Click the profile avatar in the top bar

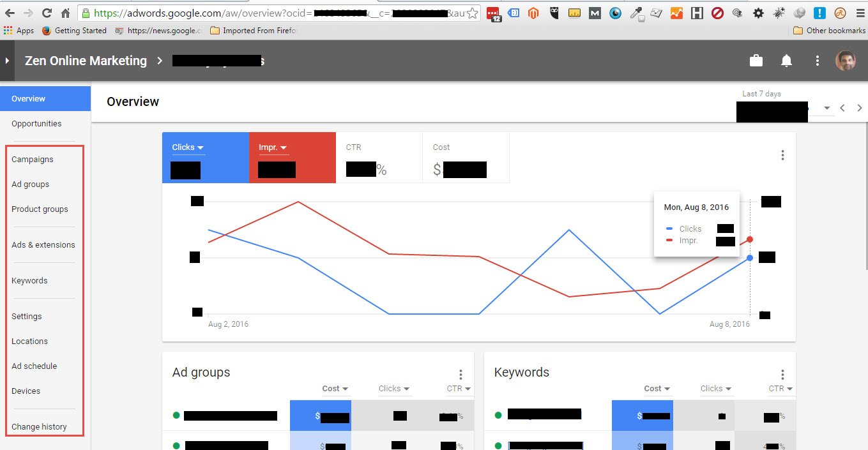[846, 60]
